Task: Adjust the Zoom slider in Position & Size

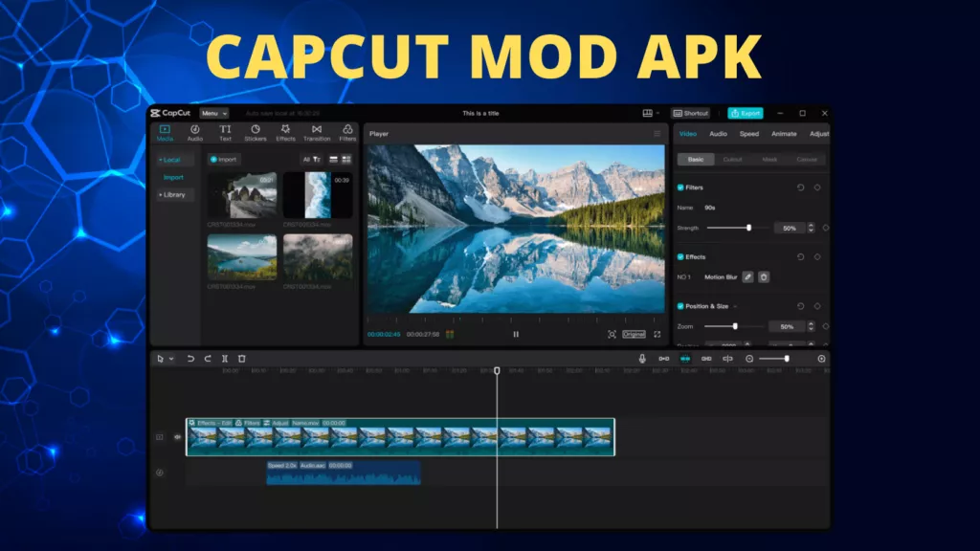Action: pyautogui.click(x=734, y=326)
